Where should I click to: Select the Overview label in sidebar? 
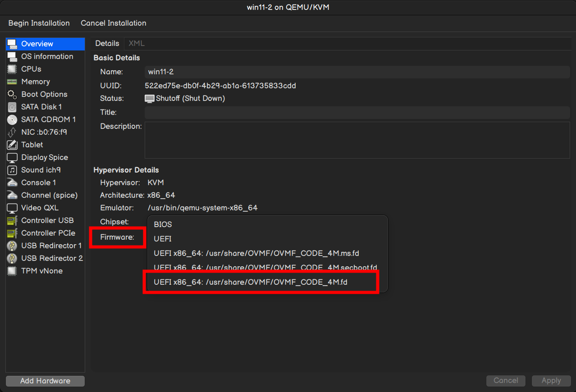click(x=37, y=44)
